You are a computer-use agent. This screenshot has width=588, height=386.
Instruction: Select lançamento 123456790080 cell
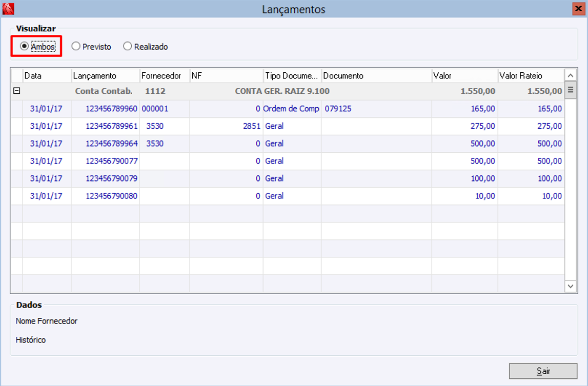tap(106, 196)
